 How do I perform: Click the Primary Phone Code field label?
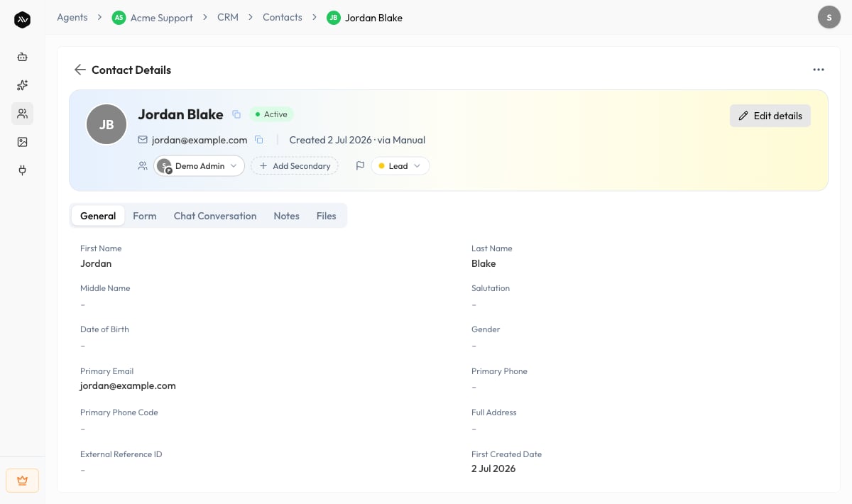[x=119, y=412]
